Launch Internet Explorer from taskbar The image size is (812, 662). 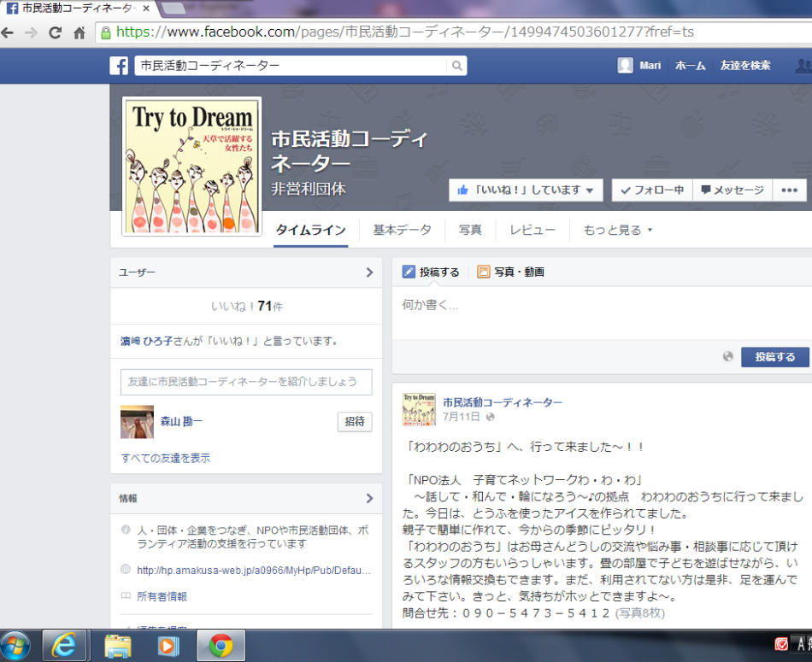(x=64, y=646)
